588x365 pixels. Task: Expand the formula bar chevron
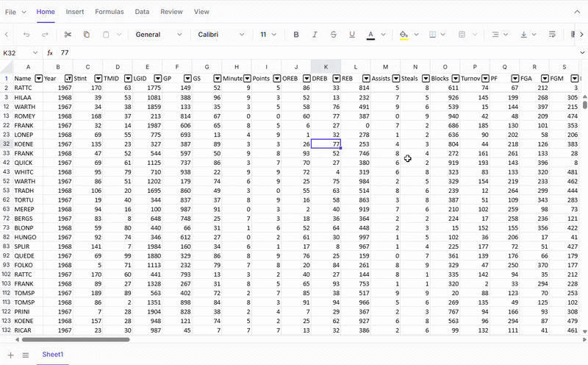582,52
